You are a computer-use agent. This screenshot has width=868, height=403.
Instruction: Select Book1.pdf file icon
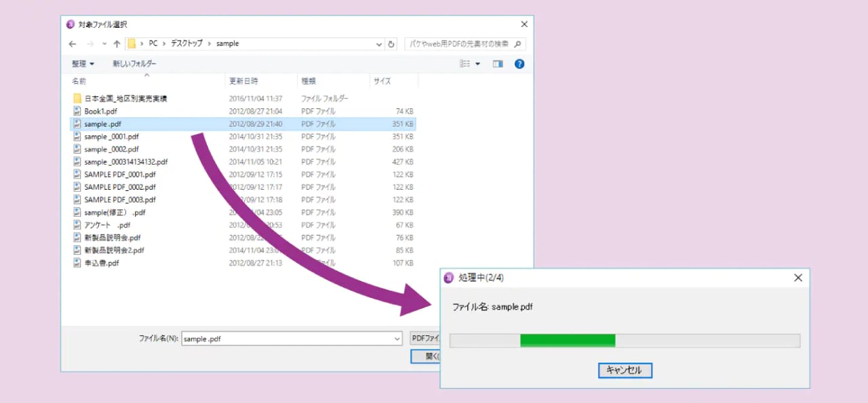click(77, 111)
